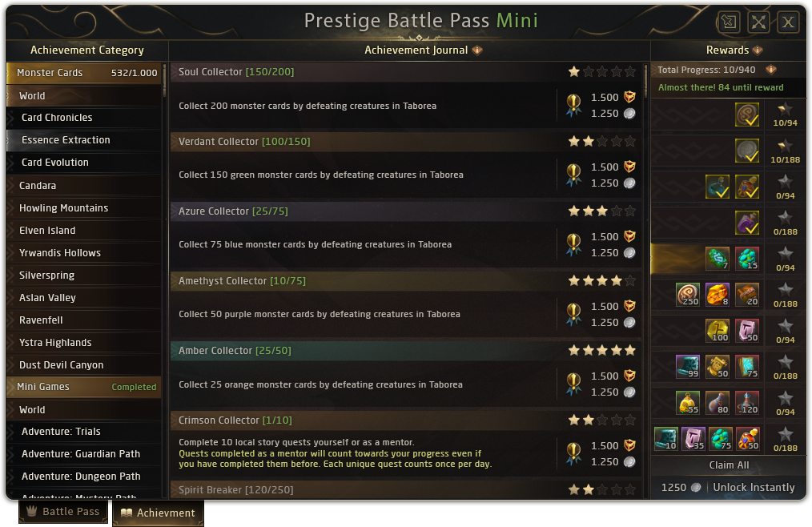
Task: Click the Total Progress info icon
Action: click(771, 70)
